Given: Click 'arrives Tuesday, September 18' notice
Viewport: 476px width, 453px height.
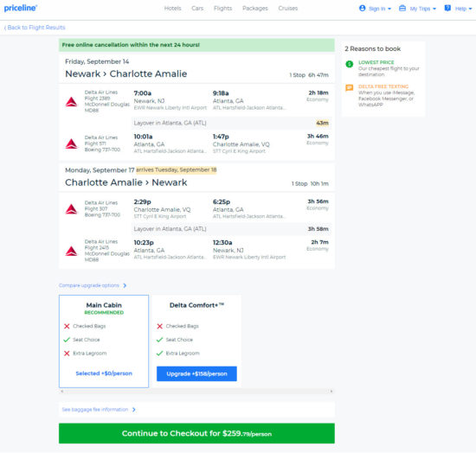Looking at the screenshot, I should [x=176, y=169].
